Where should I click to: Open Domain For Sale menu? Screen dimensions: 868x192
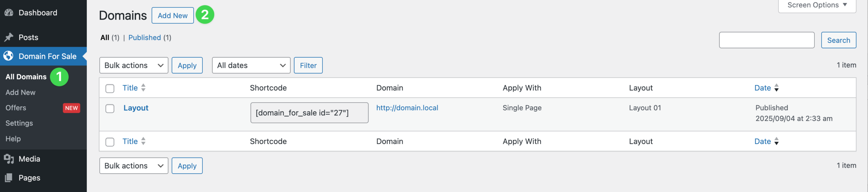[47, 56]
